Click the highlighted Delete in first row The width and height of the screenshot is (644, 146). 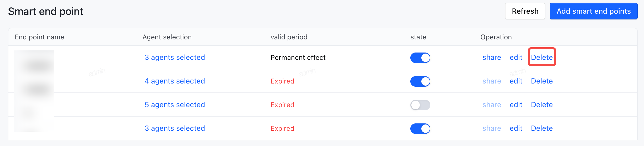(542, 57)
